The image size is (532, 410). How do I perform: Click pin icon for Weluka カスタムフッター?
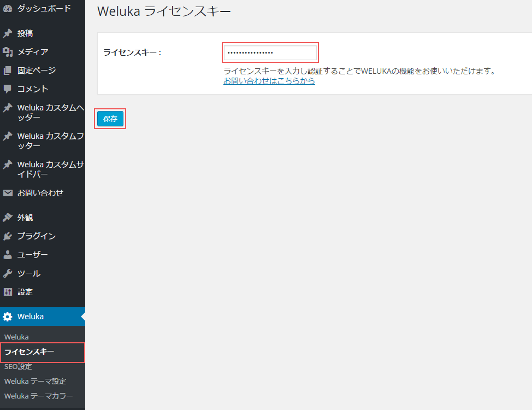tap(8, 136)
